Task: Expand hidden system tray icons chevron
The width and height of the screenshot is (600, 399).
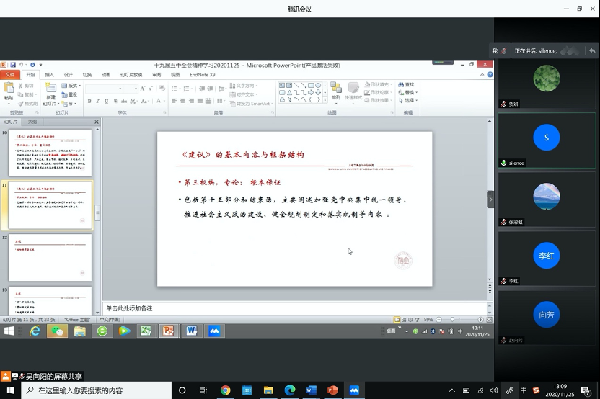Action: 452,391
